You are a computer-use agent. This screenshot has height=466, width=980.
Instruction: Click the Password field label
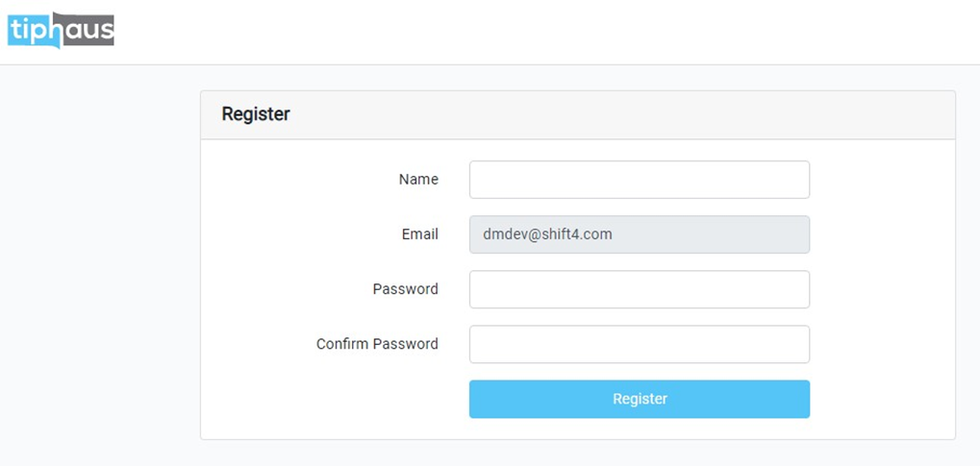pyautogui.click(x=405, y=289)
